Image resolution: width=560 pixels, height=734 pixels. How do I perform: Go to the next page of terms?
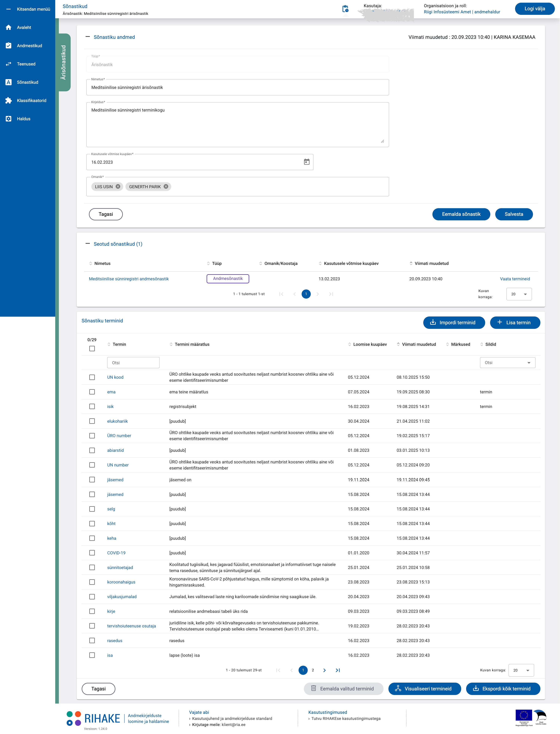[324, 670]
